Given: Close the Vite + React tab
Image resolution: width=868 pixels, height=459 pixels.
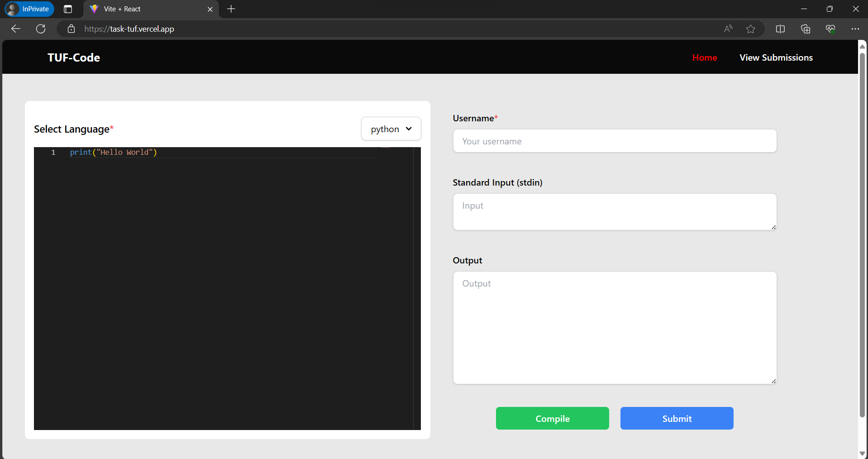Looking at the screenshot, I should pyautogui.click(x=210, y=9).
